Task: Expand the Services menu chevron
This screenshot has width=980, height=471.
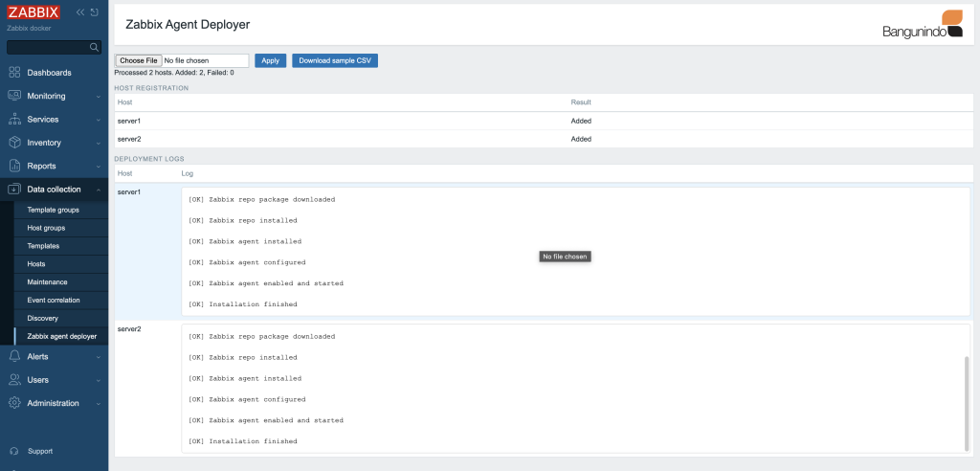Action: 98,120
